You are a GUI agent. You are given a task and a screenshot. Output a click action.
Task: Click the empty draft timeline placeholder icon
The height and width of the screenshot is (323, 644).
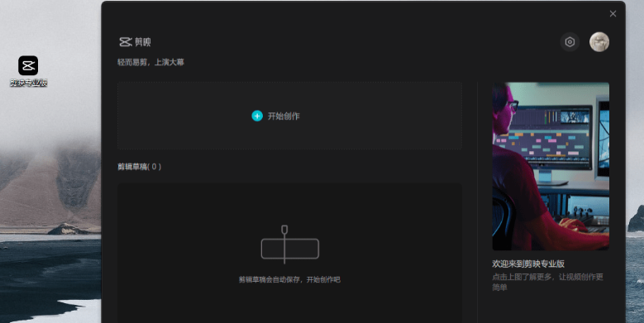point(290,245)
